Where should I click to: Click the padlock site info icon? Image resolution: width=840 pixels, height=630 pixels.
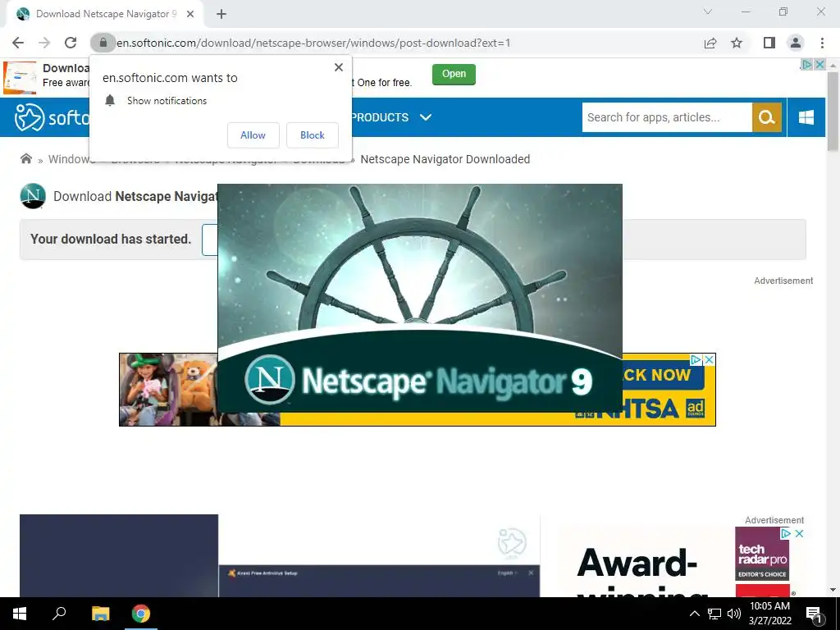[103, 43]
